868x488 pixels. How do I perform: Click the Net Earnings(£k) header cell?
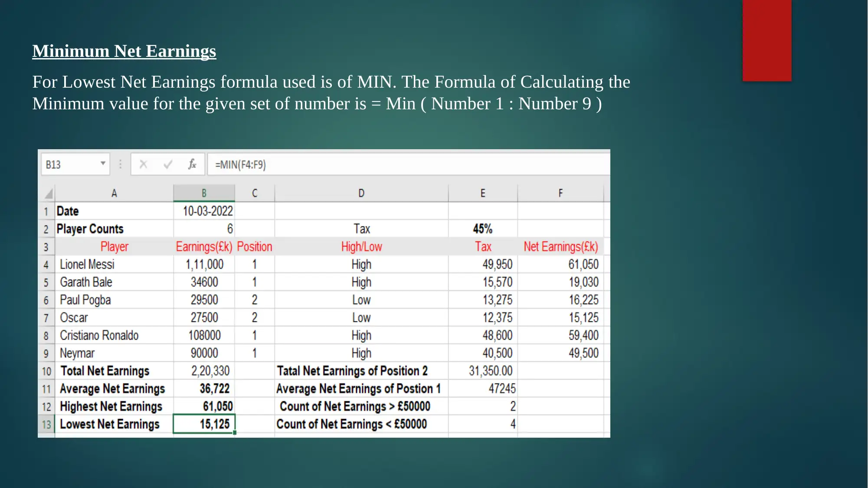tap(560, 247)
